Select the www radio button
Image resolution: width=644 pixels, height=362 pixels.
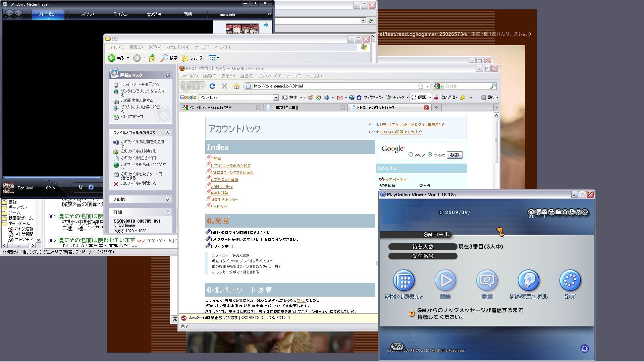(x=411, y=155)
